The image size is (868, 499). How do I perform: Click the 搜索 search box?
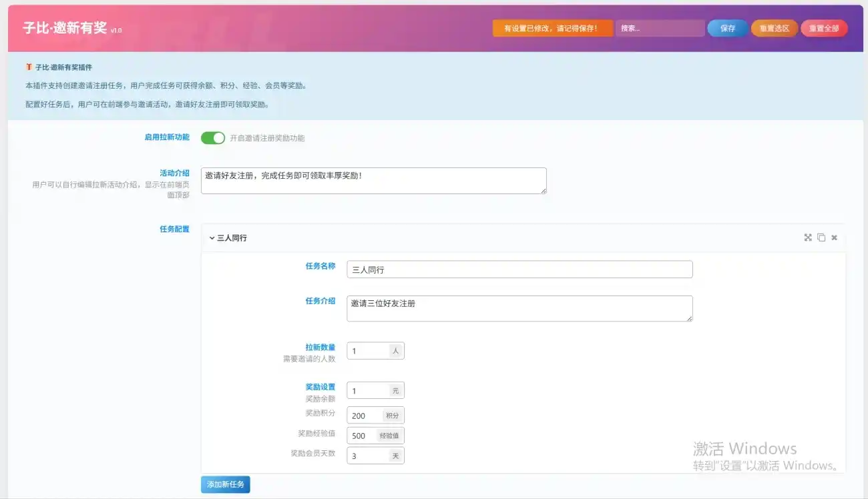click(x=660, y=28)
